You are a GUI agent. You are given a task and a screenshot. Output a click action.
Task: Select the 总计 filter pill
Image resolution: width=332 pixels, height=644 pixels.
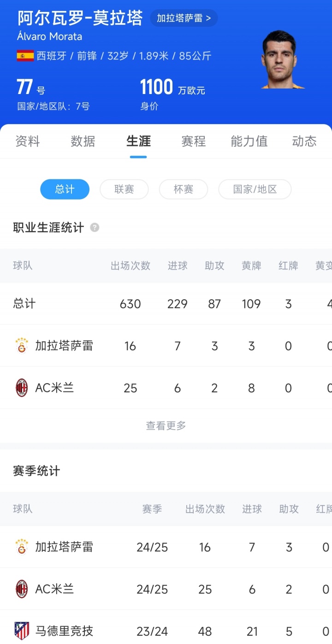[x=65, y=189]
